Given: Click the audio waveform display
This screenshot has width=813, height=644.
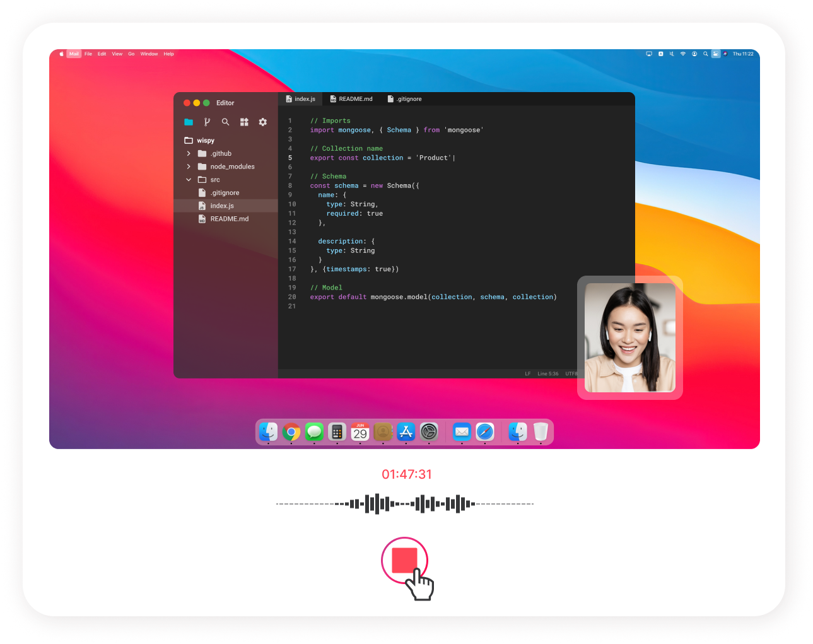Looking at the screenshot, I should (x=405, y=503).
